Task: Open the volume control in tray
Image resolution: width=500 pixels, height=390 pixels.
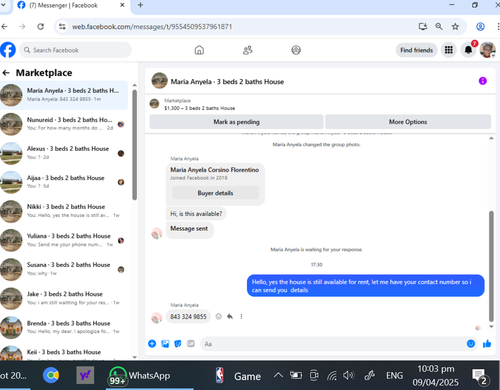Action: (x=348, y=375)
